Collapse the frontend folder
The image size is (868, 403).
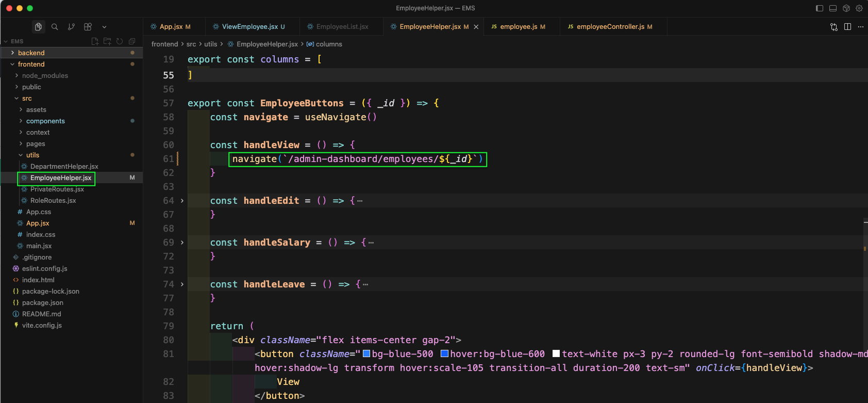[71, 64]
